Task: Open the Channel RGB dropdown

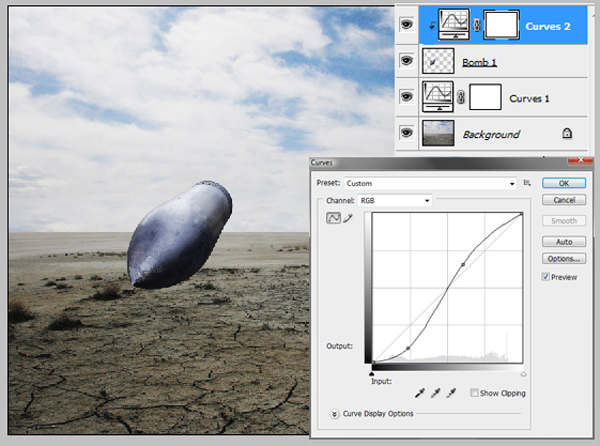Action: point(394,200)
